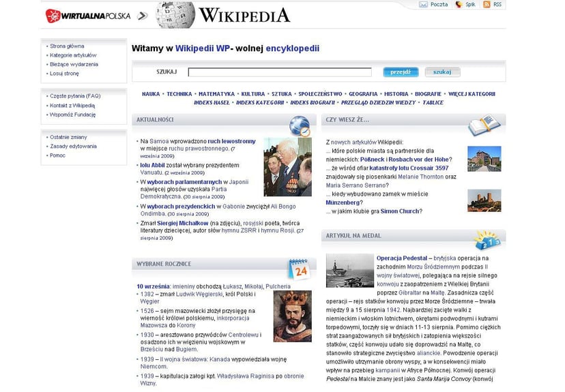This screenshot has height=392, width=565.
Task: Open Ludwik Węgierski link
Action: [x=199, y=294]
